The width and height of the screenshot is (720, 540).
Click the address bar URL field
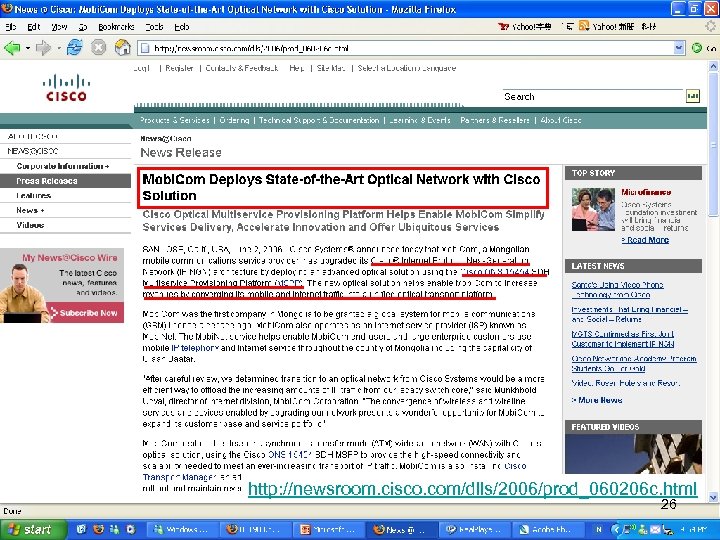[412, 48]
